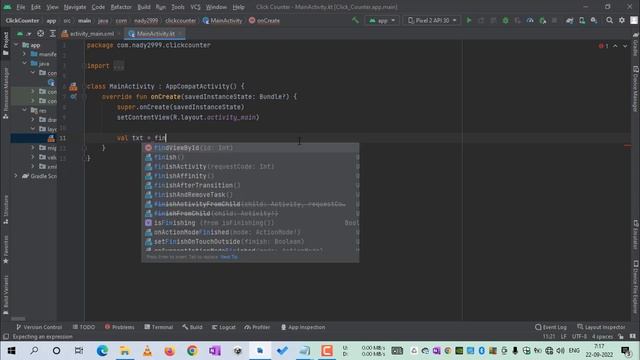This screenshot has height=360, width=640.
Task: Start the Debug app bug icon
Action: [505, 20]
